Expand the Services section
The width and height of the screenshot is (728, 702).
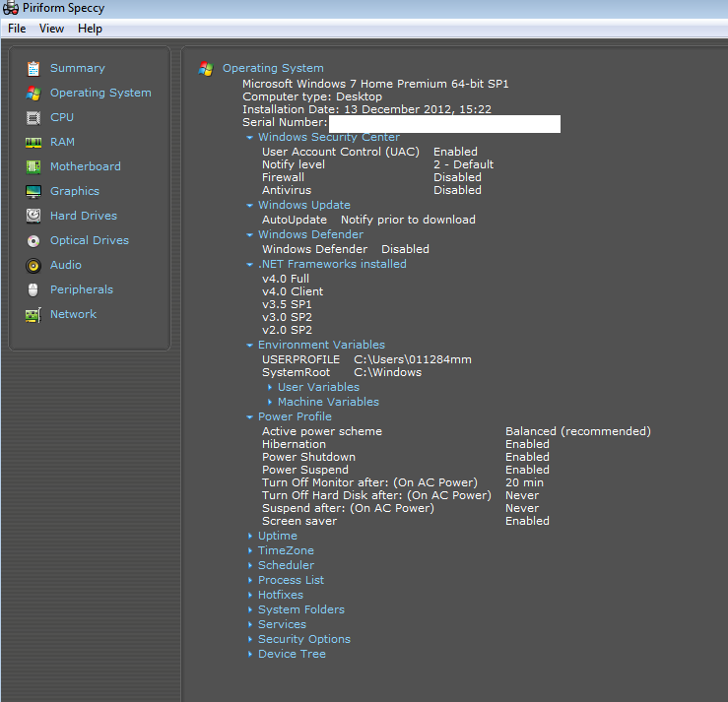(x=250, y=624)
